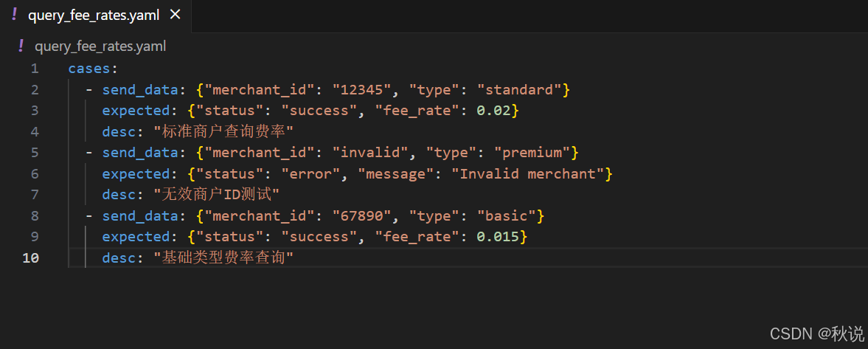
Task: Click the 0.015 fee rate value
Action: click(498, 237)
